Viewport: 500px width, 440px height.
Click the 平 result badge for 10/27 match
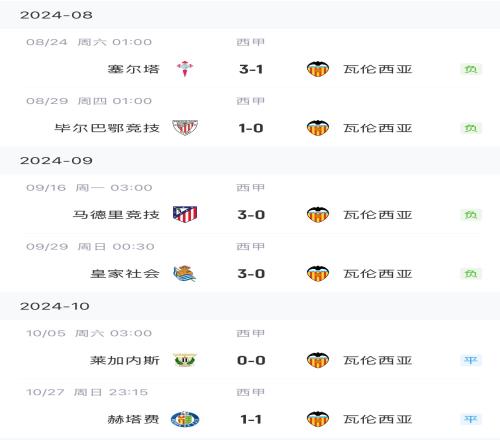point(471,419)
